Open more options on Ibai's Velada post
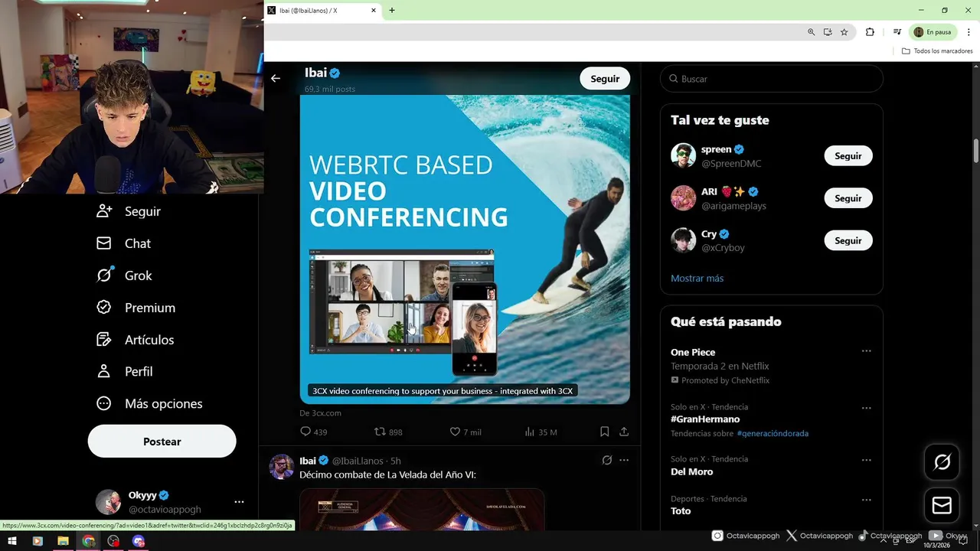Image resolution: width=980 pixels, height=551 pixels. (x=624, y=460)
